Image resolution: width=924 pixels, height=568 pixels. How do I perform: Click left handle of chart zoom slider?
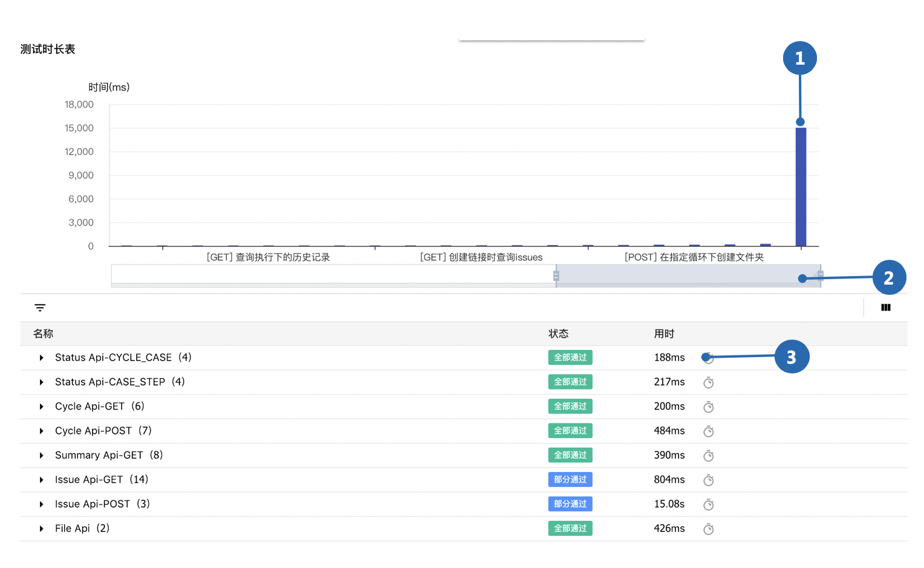tap(556, 276)
